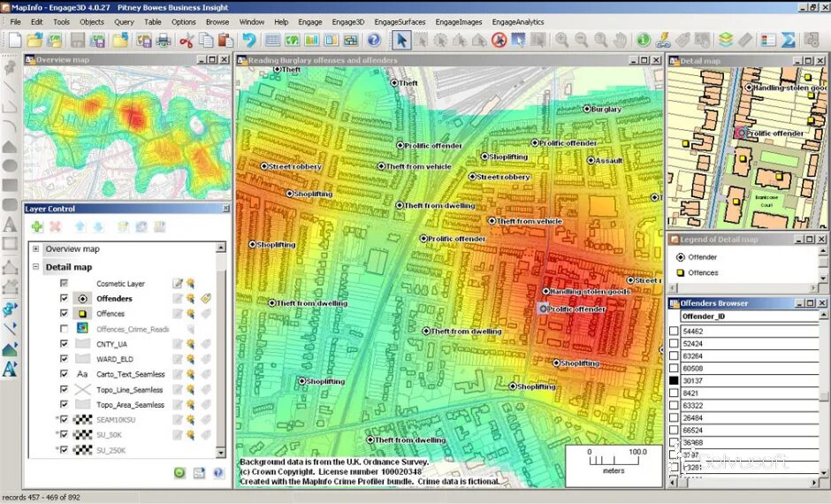The height and width of the screenshot is (504, 831).
Task: Click the 'Burglary' point label on main map
Action: pos(606,109)
